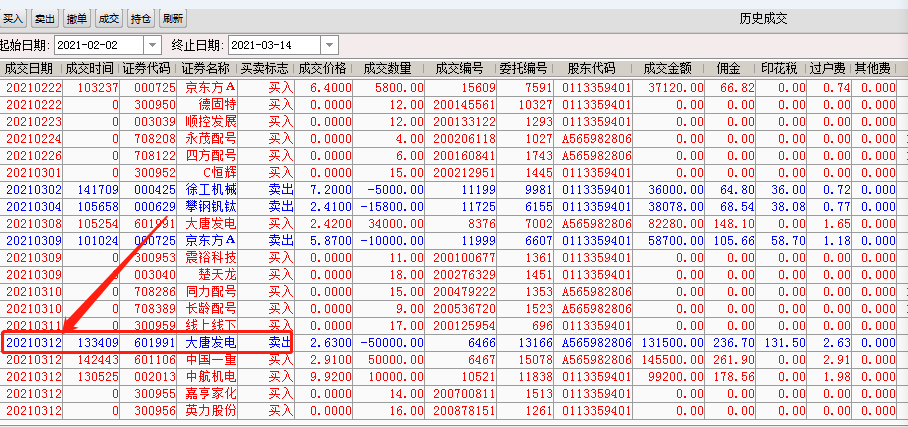Click the 卖出 (Sell) toolbar button
The width and height of the screenshot is (908, 427).
tap(44, 18)
